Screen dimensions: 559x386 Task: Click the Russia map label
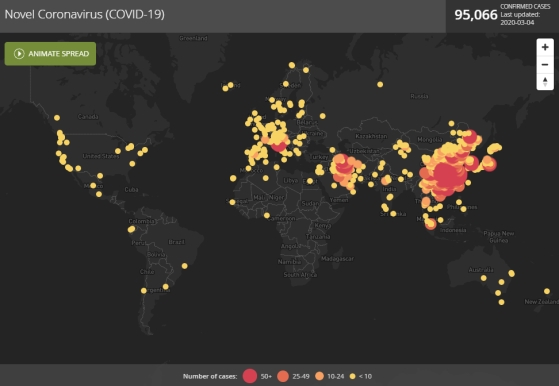pyautogui.click(x=419, y=96)
